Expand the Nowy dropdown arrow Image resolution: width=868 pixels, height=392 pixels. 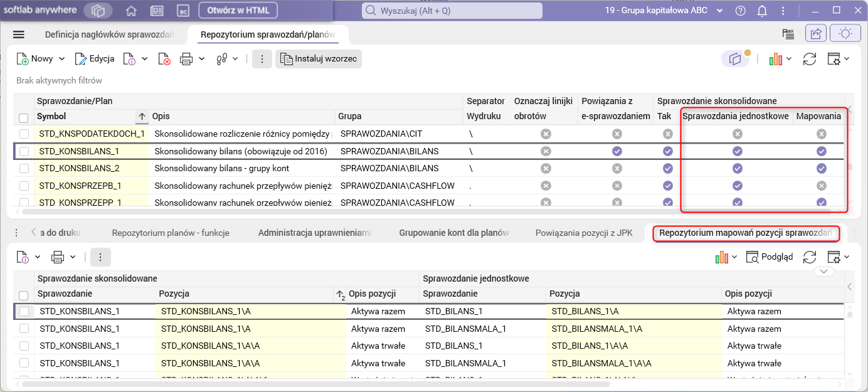coord(61,59)
